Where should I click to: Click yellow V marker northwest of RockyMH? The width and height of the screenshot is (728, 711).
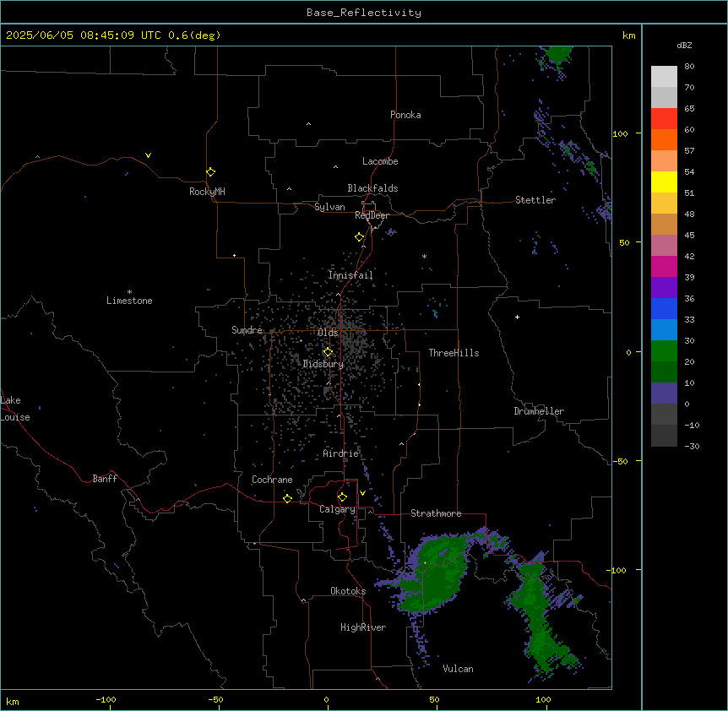click(x=148, y=155)
